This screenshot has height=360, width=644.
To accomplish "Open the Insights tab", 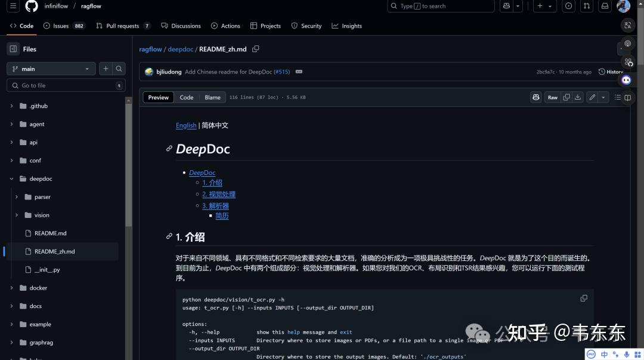I will pyautogui.click(x=347, y=26).
